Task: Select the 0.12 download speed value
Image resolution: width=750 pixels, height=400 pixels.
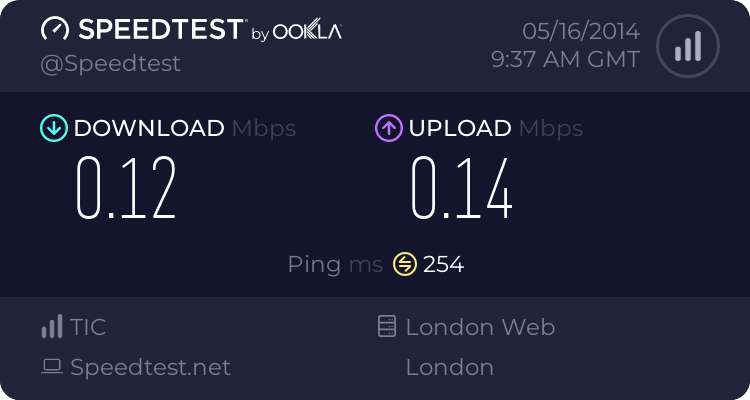Action: 127,188
